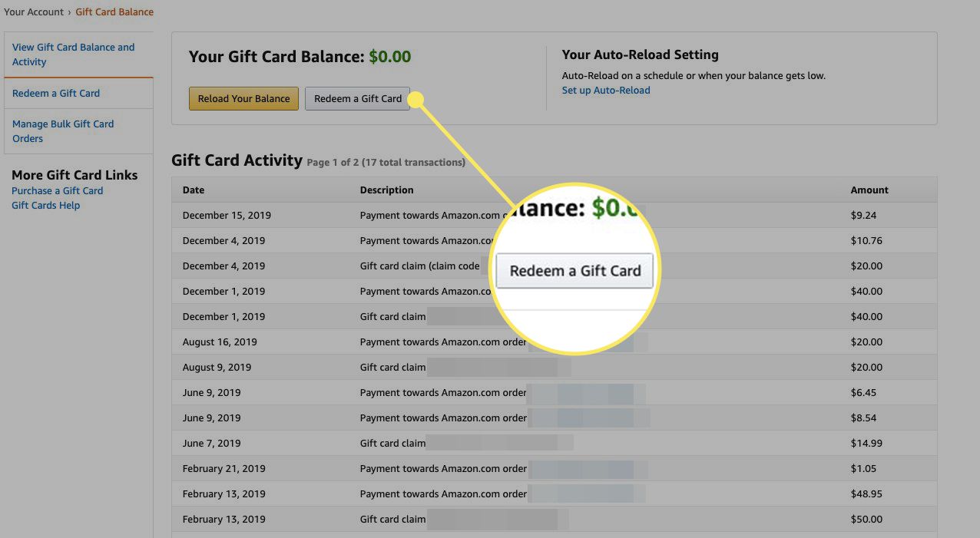This screenshot has width=980, height=538.
Task: Select View Gift Card Balance and Activity
Action: click(x=73, y=54)
